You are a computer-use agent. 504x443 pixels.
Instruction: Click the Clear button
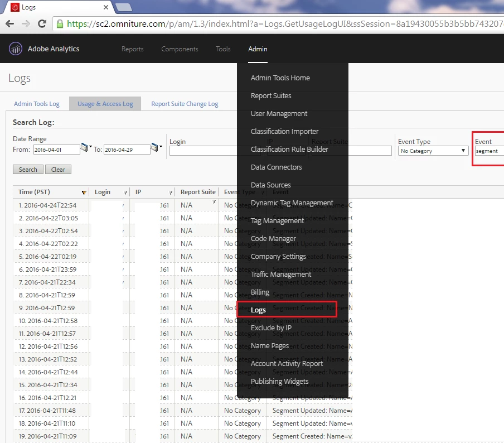(x=58, y=170)
